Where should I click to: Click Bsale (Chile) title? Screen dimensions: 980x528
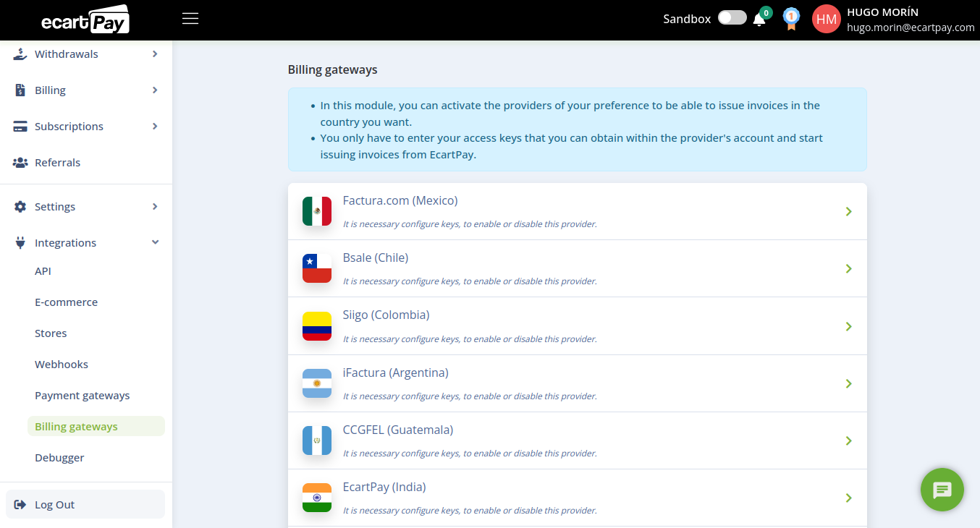(376, 257)
